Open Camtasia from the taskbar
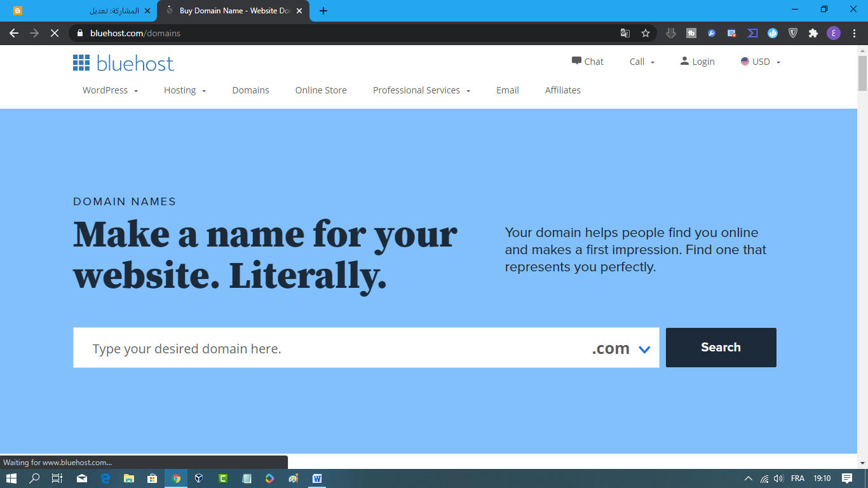868x488 pixels. click(x=223, y=478)
